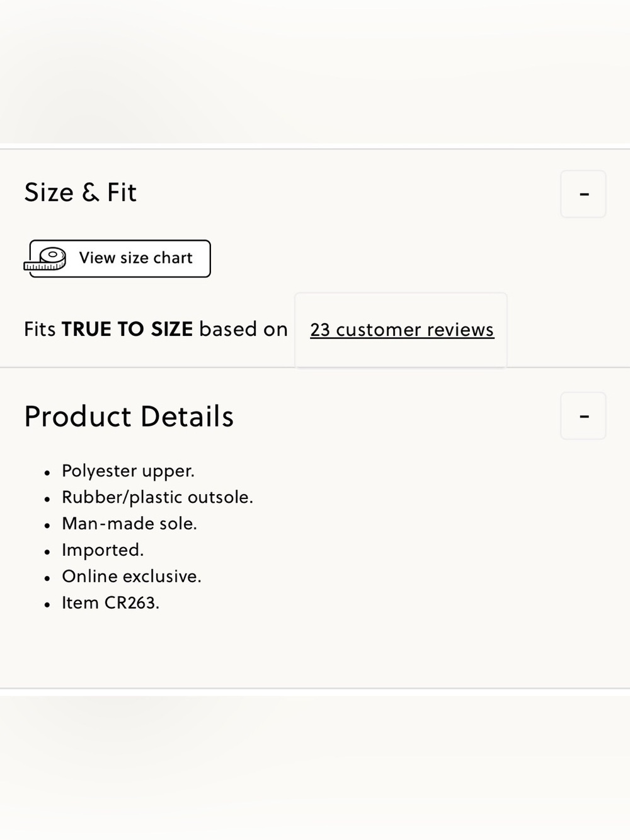The image size is (630, 840).
Task: Click the word Details in section heading
Action: tap(187, 416)
